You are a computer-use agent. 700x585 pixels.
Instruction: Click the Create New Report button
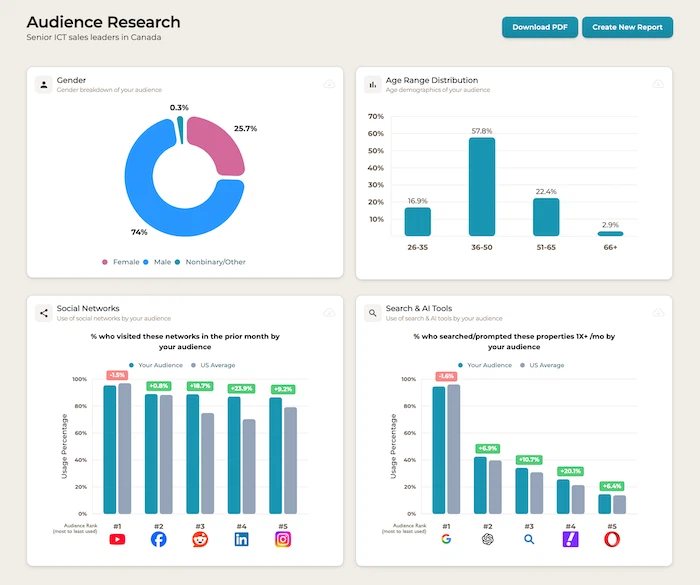(x=627, y=27)
